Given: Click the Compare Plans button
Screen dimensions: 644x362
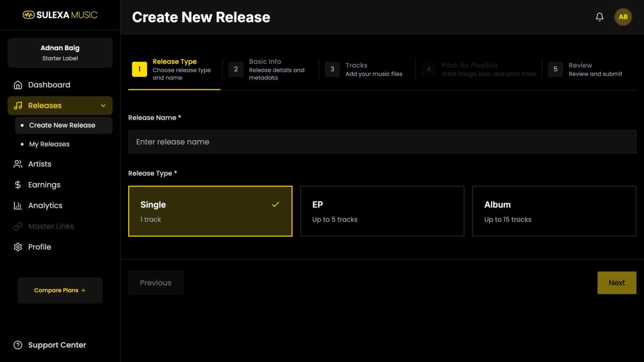Looking at the screenshot, I should click(x=60, y=290).
